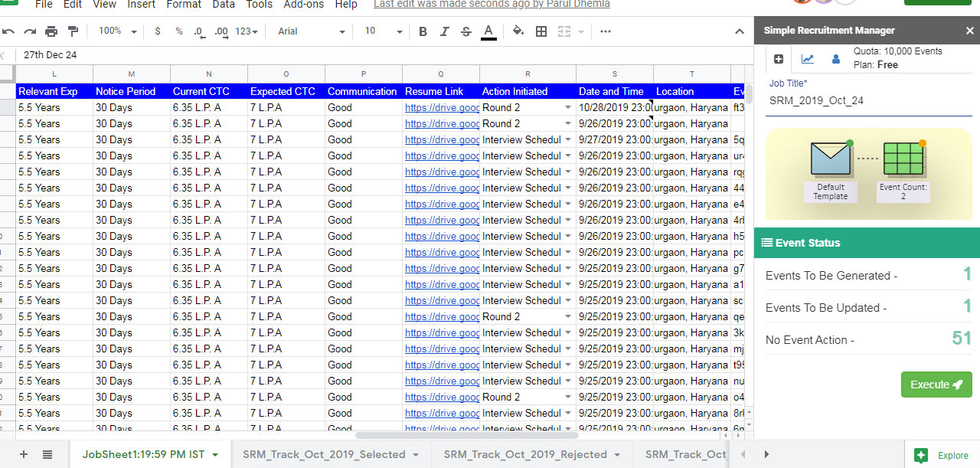Select the Resume Link header cell
The image size is (980, 468).
tap(441, 91)
